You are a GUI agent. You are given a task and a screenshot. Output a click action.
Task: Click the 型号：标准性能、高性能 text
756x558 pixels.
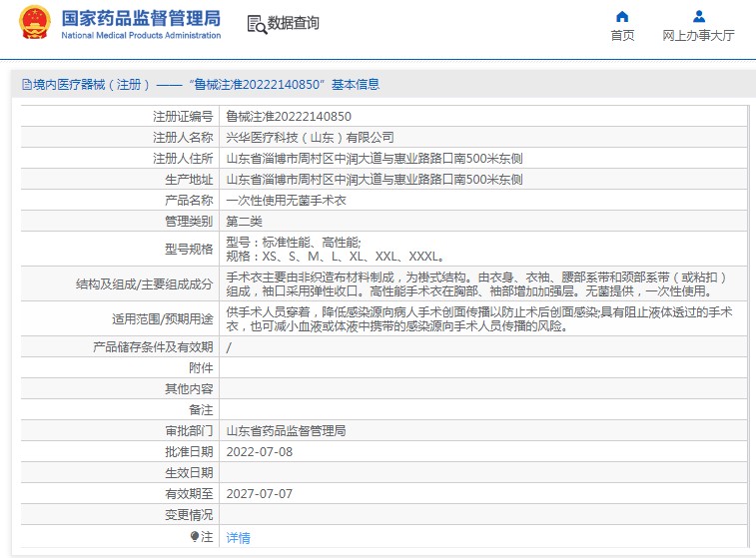[x=294, y=242]
